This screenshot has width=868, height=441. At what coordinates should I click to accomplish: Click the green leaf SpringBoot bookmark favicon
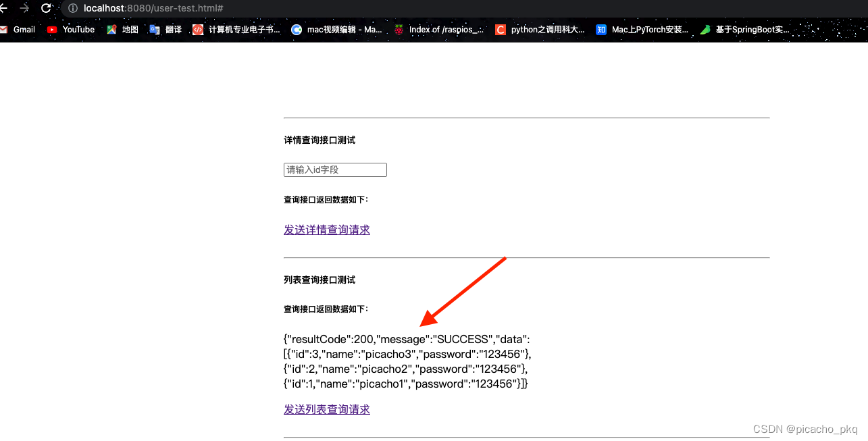tap(705, 30)
